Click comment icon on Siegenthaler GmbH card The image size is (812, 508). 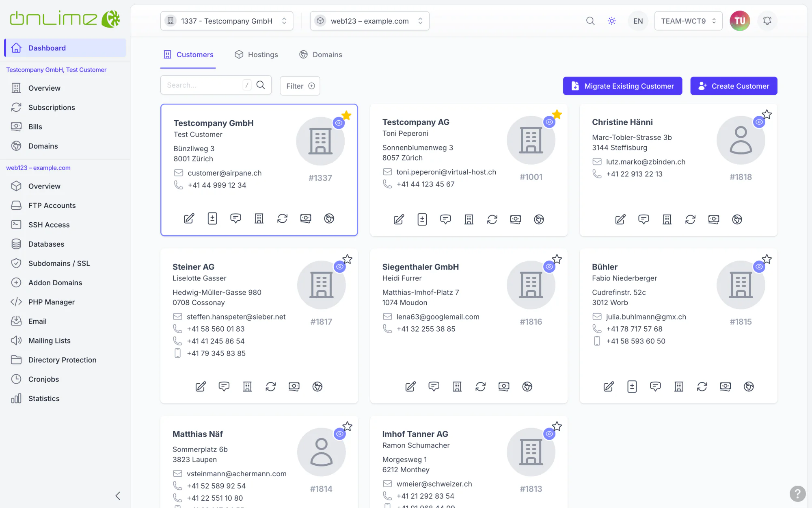tap(434, 386)
